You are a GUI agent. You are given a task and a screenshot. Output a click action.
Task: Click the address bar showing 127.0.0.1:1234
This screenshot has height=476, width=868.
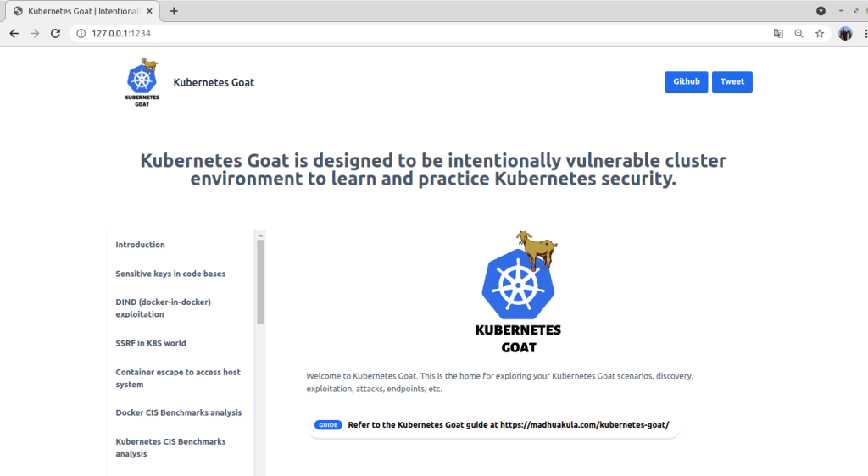[x=424, y=34]
